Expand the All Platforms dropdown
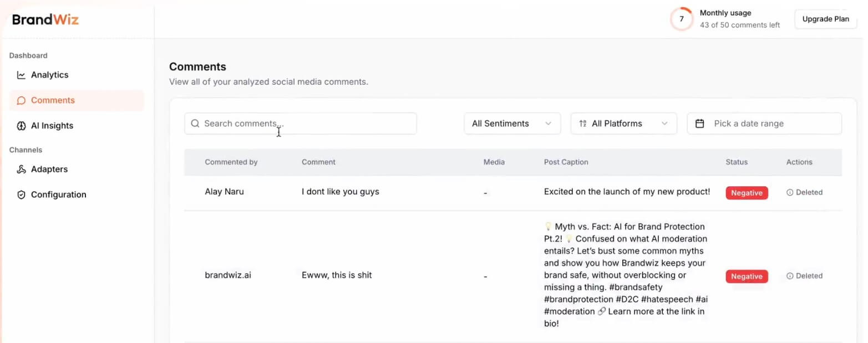This screenshot has height=343, width=868. [623, 124]
